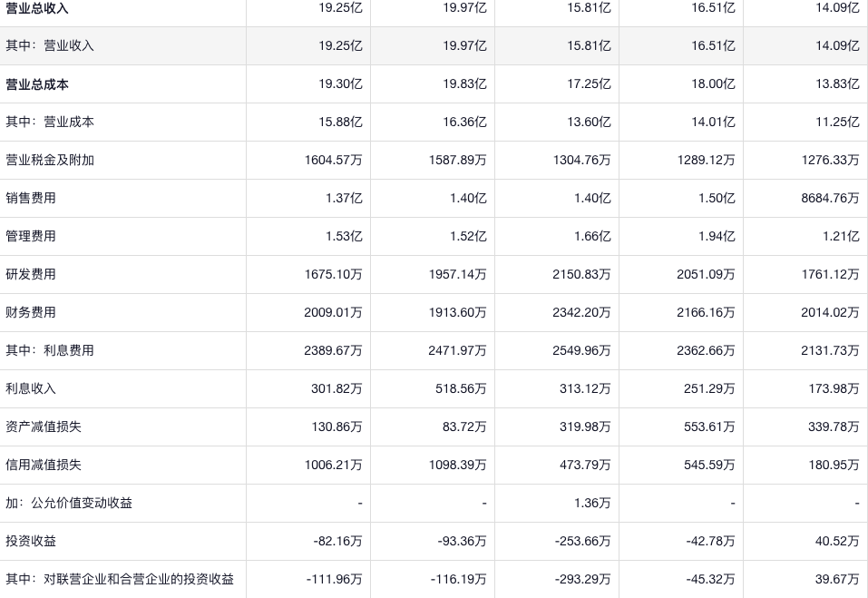Select the 研发费用 row label
The width and height of the screenshot is (868, 598).
click(x=31, y=274)
